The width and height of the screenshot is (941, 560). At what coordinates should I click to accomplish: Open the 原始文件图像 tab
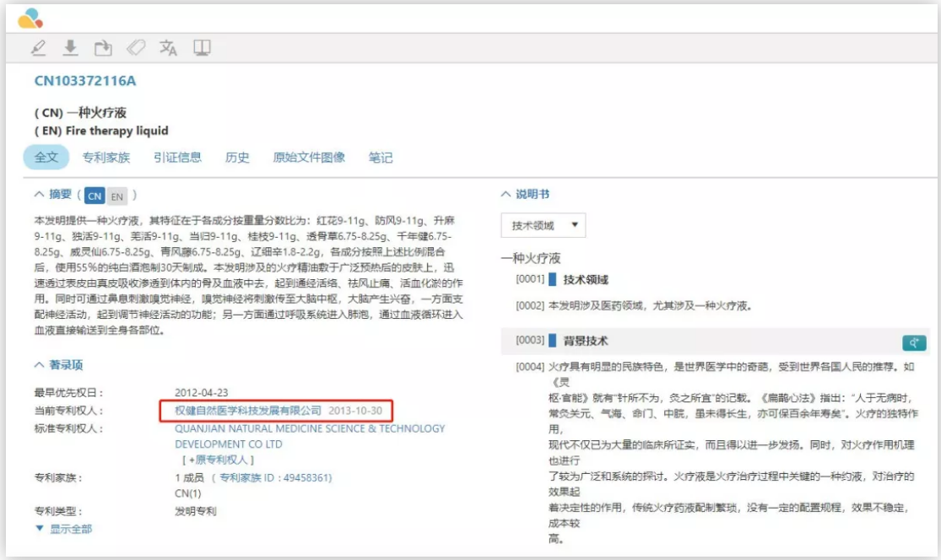coord(309,158)
